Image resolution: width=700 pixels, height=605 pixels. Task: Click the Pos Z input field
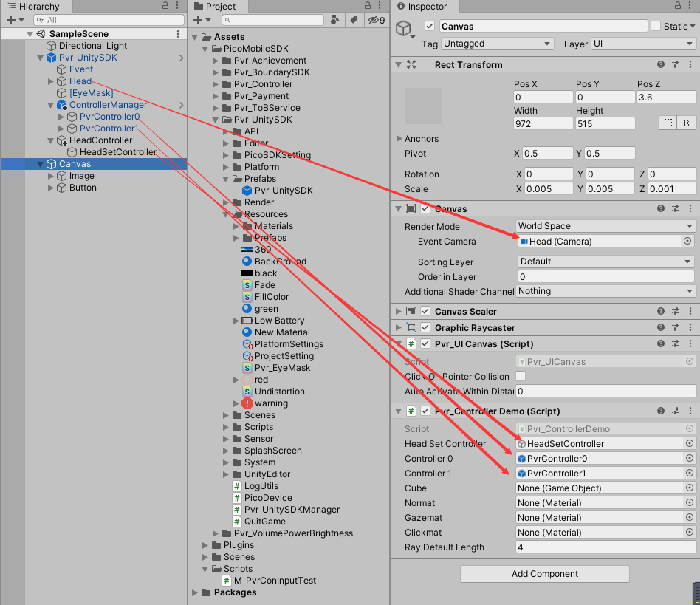[x=666, y=97]
